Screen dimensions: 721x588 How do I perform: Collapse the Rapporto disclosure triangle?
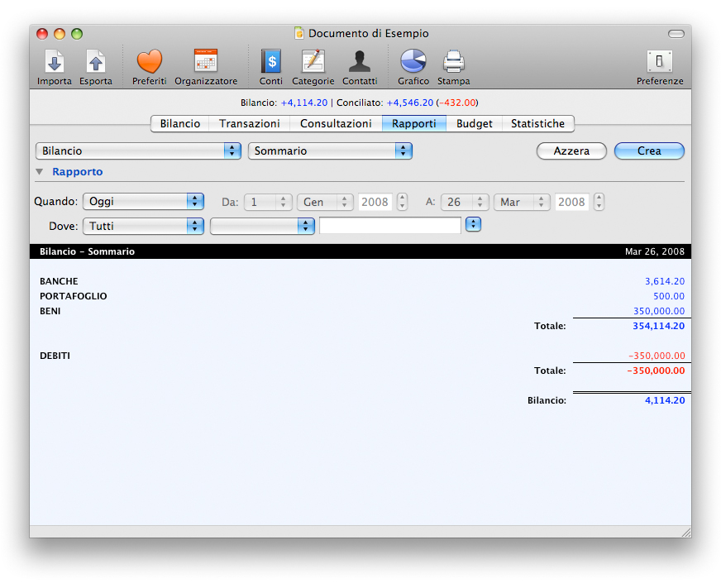[40, 172]
